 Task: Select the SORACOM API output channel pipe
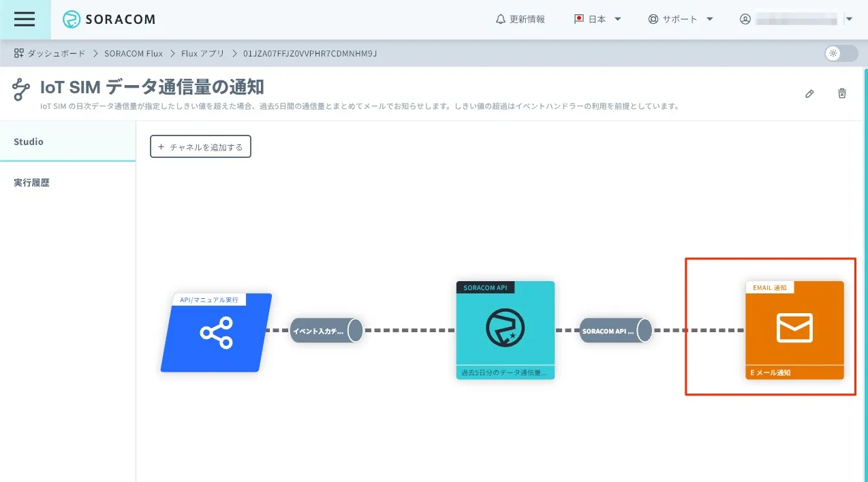coord(616,331)
